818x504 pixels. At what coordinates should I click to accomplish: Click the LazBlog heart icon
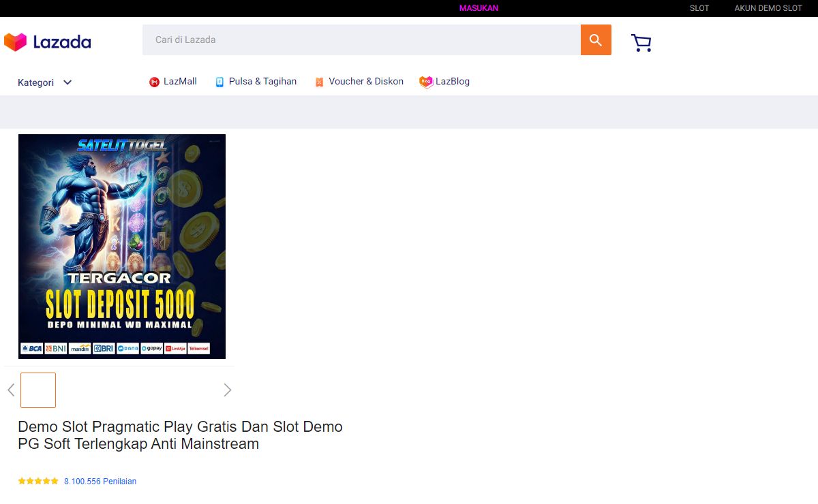(426, 82)
